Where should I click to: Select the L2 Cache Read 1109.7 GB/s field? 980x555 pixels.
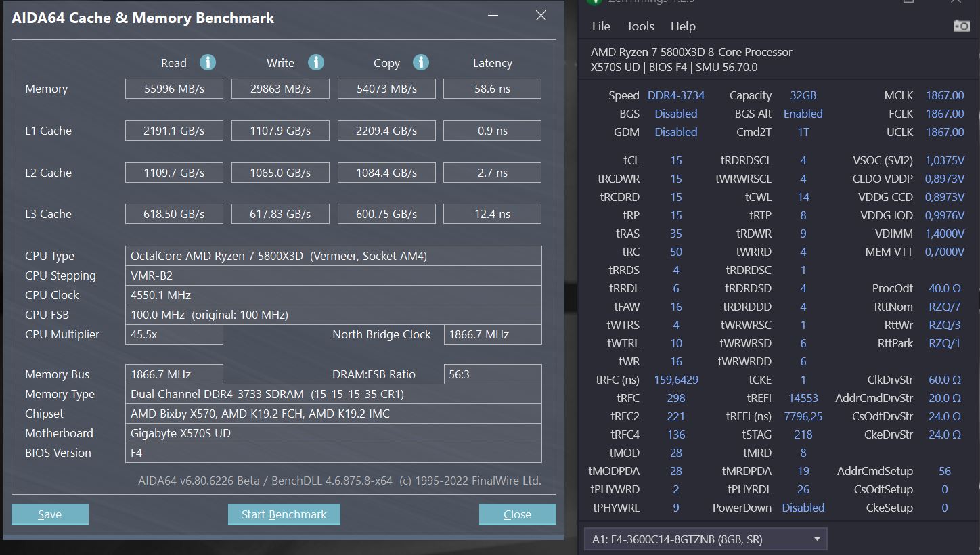[174, 173]
